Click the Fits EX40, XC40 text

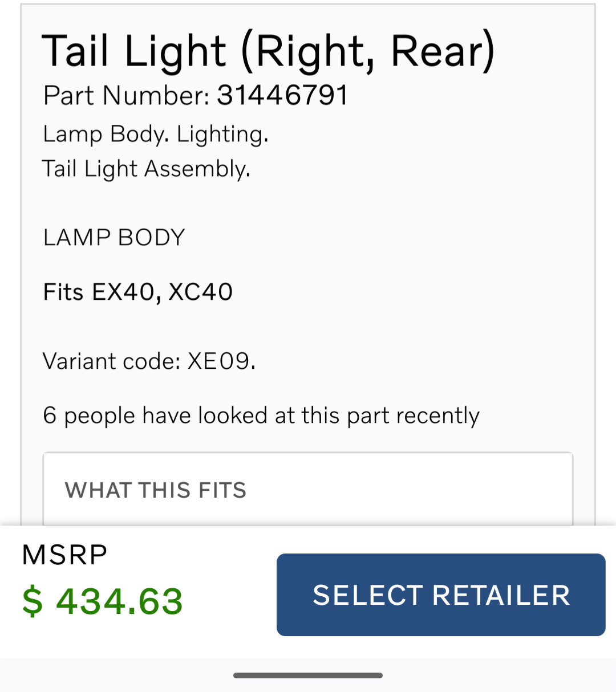(x=138, y=292)
